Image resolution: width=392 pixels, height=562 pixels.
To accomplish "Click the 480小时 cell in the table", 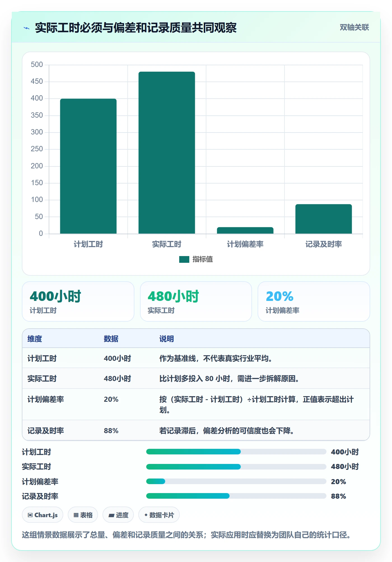I will tap(118, 378).
